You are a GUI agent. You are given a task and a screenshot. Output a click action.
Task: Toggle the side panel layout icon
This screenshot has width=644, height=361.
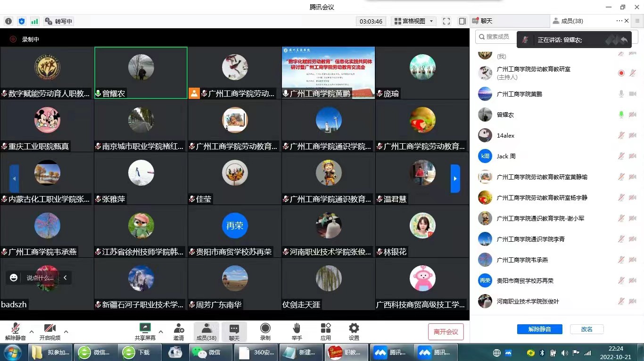462,21
